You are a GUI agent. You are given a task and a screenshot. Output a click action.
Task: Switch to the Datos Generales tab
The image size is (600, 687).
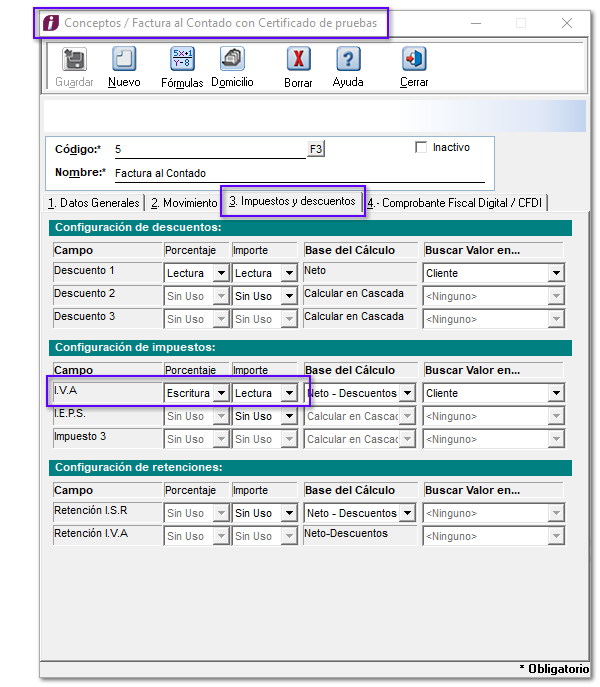click(x=94, y=203)
